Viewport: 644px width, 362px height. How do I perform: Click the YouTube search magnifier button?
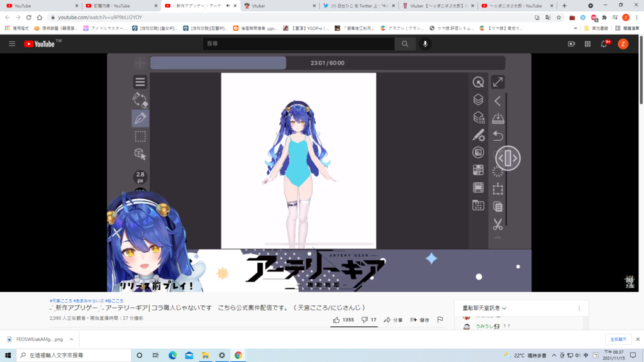coord(405,44)
